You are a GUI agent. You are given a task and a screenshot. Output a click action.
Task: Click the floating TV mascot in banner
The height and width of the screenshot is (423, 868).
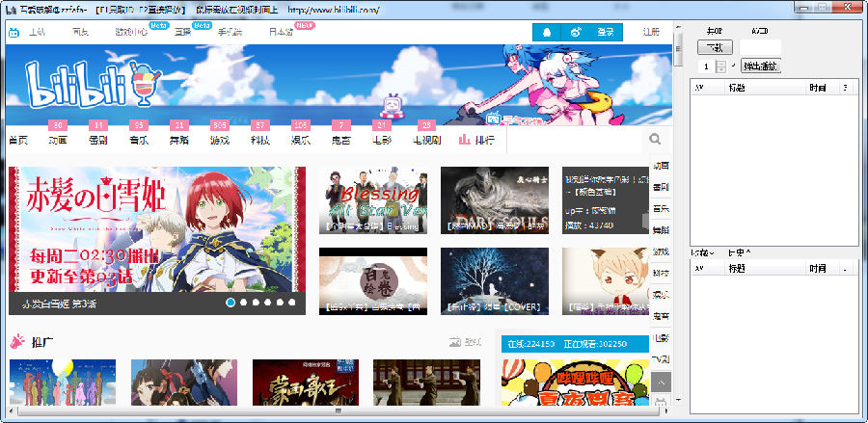(393, 106)
